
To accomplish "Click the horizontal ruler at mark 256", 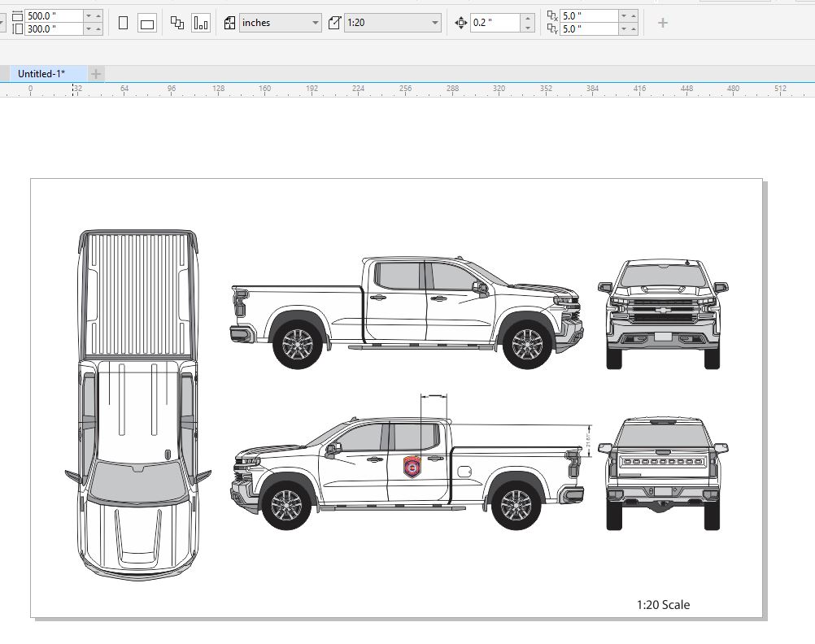I will pos(405,89).
